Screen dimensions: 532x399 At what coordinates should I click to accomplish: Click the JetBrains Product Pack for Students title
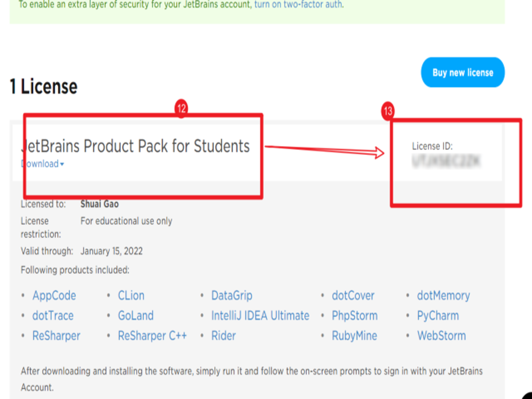click(135, 146)
